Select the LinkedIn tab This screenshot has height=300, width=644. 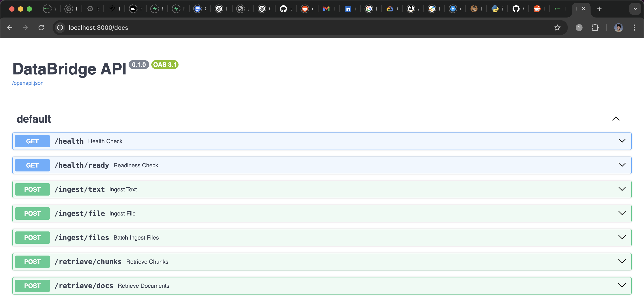[x=347, y=9]
